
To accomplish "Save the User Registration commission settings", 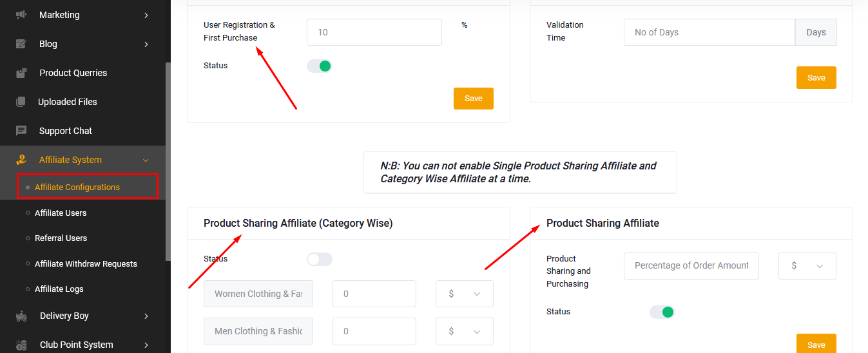I will tap(474, 99).
